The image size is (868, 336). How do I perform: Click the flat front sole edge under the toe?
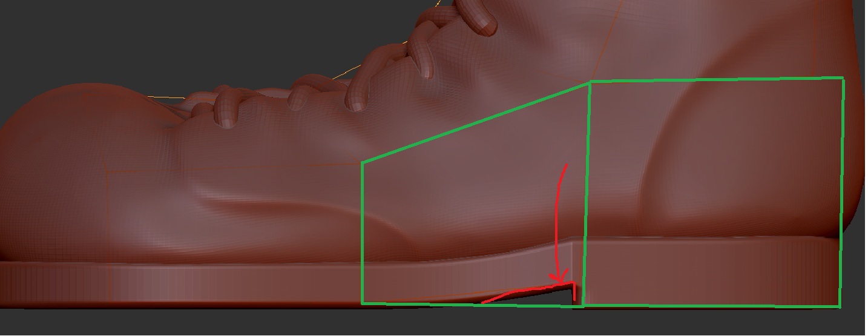pos(182,285)
